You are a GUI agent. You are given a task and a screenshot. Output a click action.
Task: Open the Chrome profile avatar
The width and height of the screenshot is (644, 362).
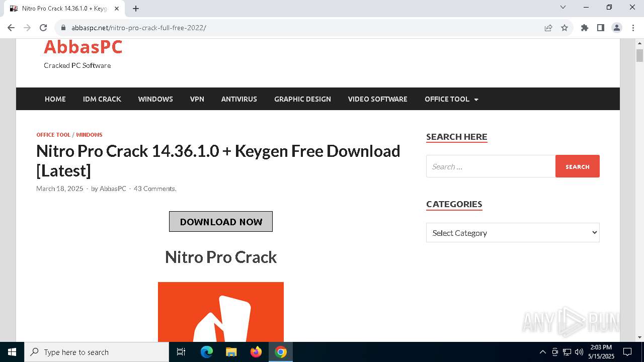tap(617, 28)
